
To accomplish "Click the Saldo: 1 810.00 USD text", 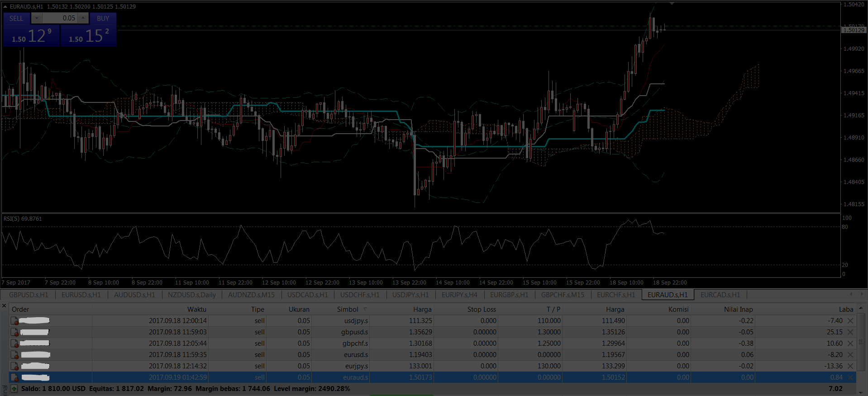I will 53,389.
